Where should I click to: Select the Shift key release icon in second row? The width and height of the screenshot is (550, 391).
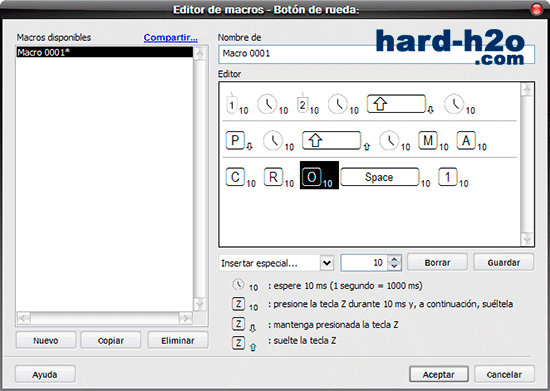331,141
